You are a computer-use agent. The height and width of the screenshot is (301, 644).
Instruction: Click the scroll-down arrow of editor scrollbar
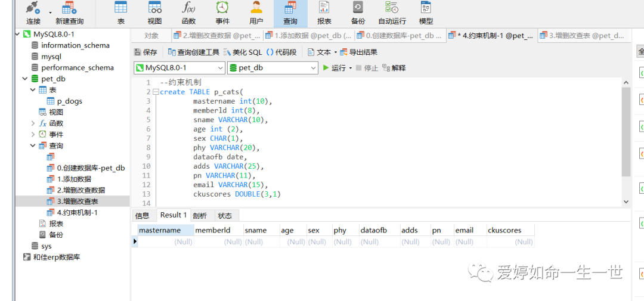coord(626,201)
